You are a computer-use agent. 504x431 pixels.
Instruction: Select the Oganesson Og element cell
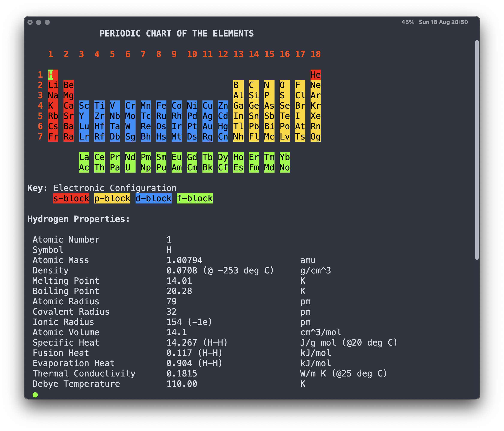point(315,137)
